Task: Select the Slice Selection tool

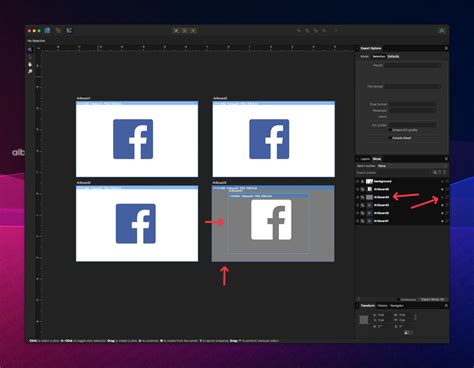Action: click(30, 57)
